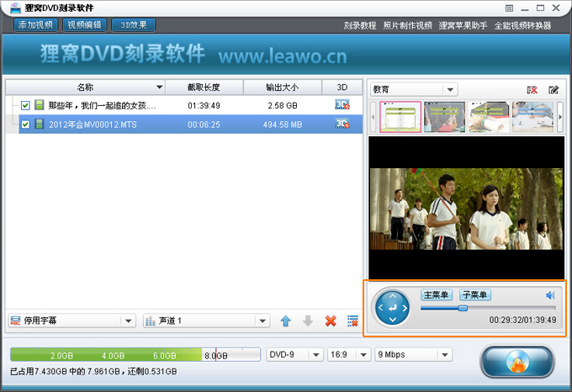
Task: Show previous templates with left arrow
Action: pos(373,117)
